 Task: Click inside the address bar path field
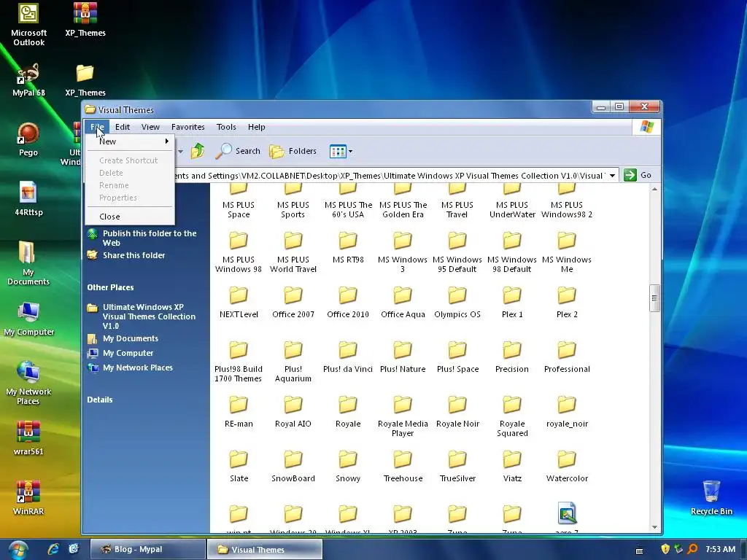pyautogui.click(x=391, y=176)
